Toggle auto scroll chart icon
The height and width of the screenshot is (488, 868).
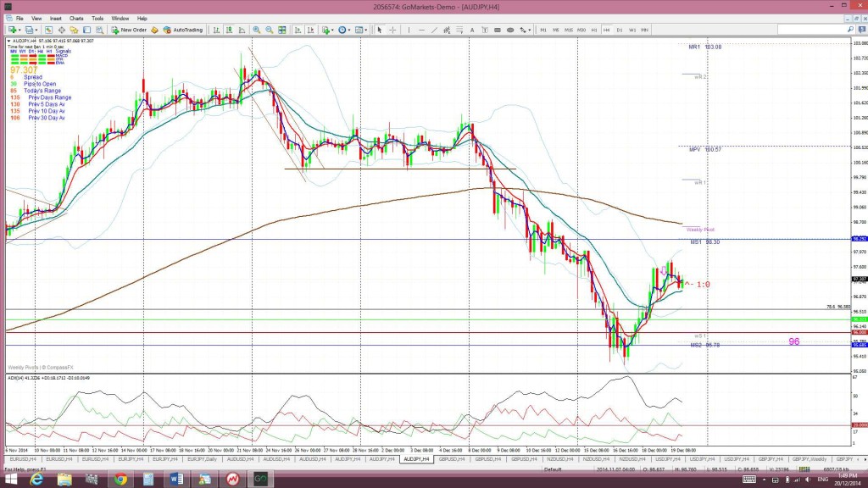pos(298,30)
